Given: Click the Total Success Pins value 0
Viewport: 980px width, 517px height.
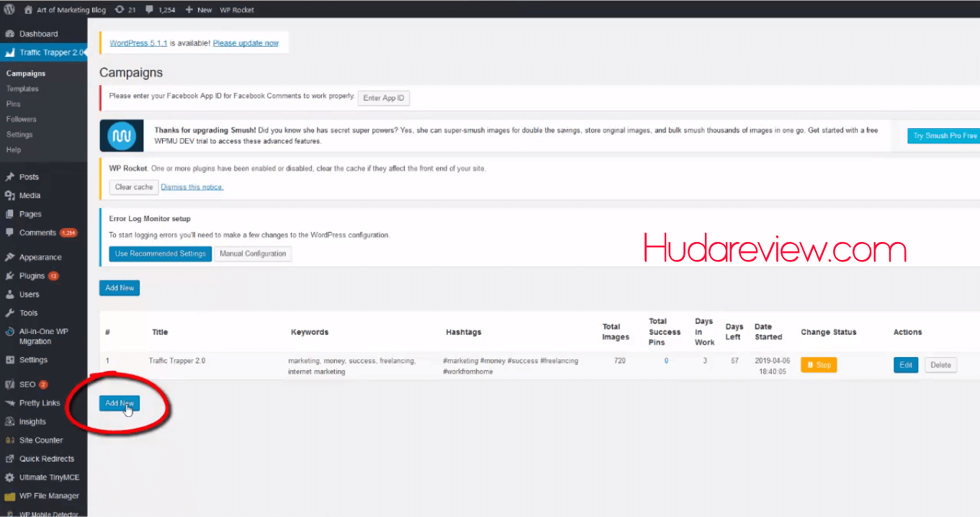Looking at the screenshot, I should click(x=666, y=361).
